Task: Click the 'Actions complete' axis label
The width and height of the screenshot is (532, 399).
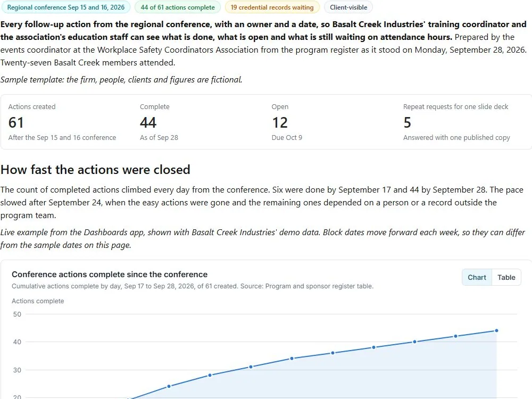Action: (x=38, y=301)
